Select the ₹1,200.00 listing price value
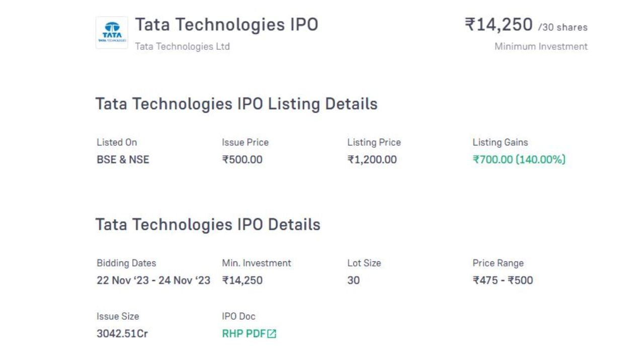 pos(372,160)
